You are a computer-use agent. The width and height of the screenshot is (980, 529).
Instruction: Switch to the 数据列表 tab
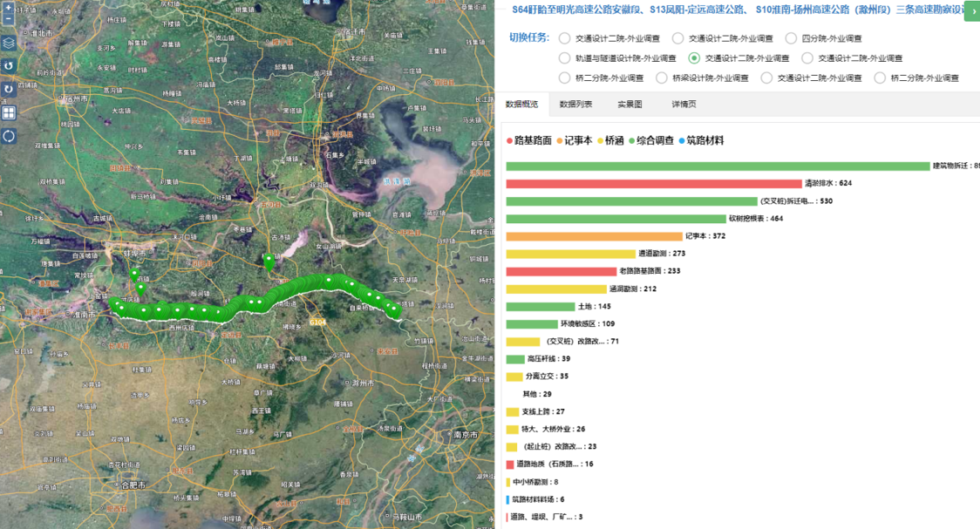click(x=575, y=105)
